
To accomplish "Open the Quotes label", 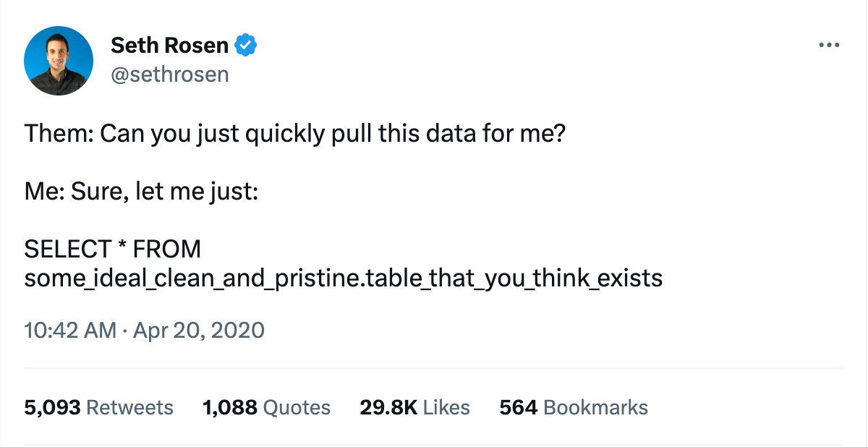I will [x=297, y=407].
